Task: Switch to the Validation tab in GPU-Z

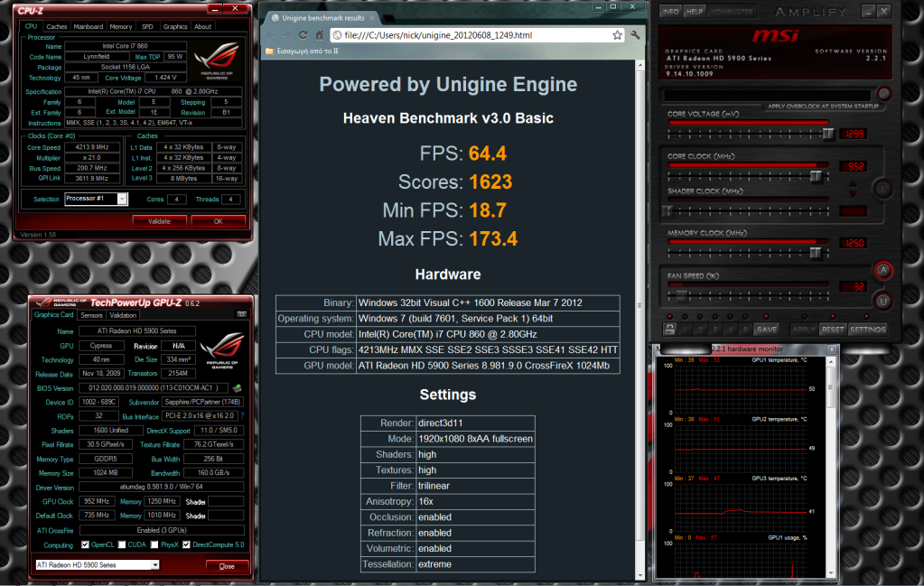Action: tap(123, 315)
